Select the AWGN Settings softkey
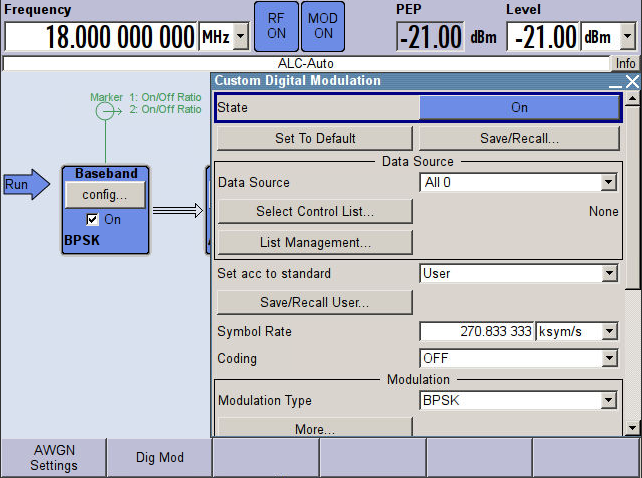This screenshot has height=478, width=642. coord(53,457)
